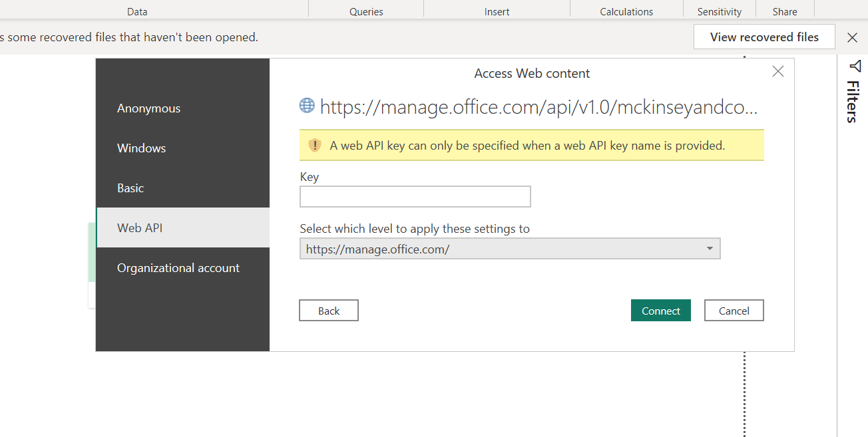Click the Key input field
868x437 pixels.
coord(415,197)
